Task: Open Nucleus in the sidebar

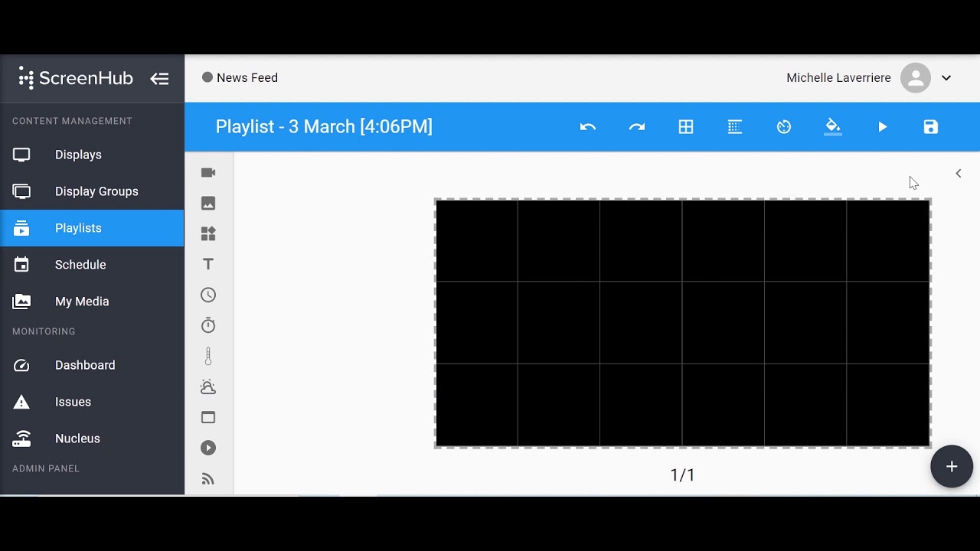Action: 92,439
